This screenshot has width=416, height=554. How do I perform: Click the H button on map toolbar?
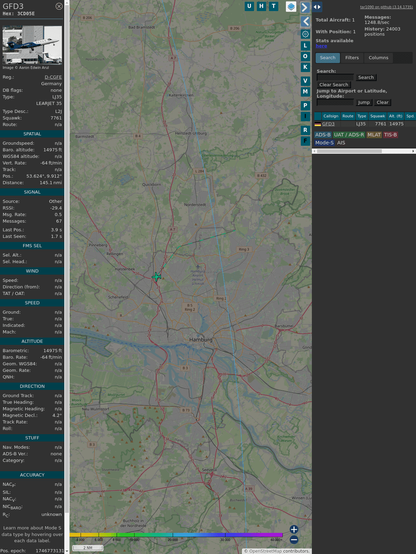[x=261, y=6]
